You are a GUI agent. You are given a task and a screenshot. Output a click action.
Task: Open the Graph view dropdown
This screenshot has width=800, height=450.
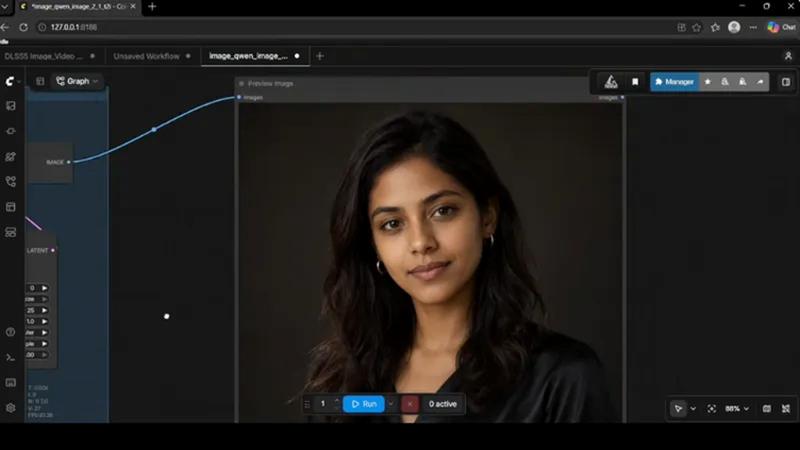pyautogui.click(x=77, y=81)
